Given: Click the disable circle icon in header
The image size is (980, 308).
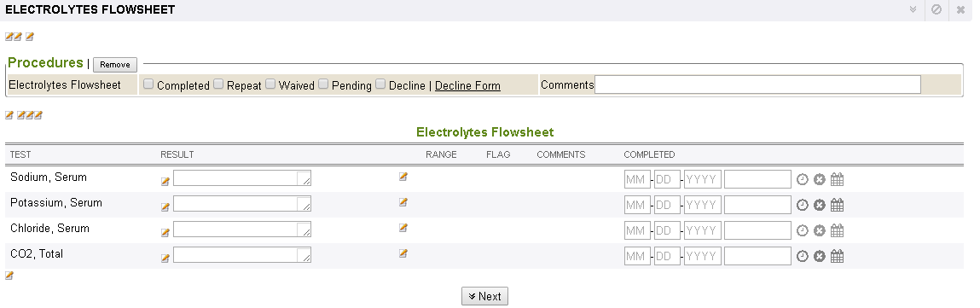Looking at the screenshot, I should pos(937,9).
